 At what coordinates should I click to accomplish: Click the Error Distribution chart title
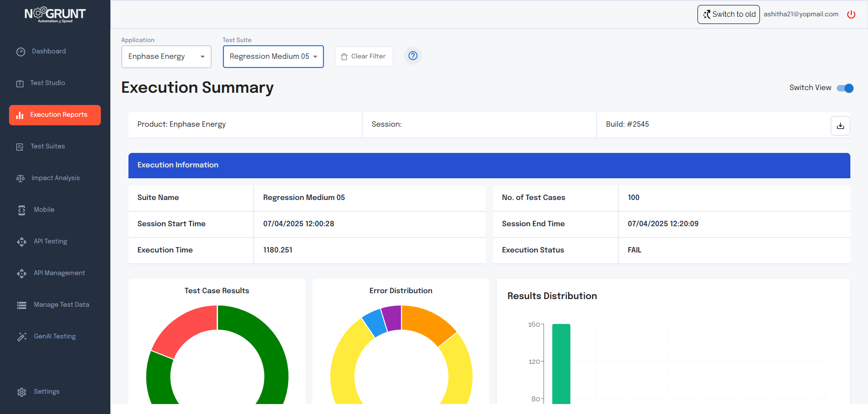point(401,291)
